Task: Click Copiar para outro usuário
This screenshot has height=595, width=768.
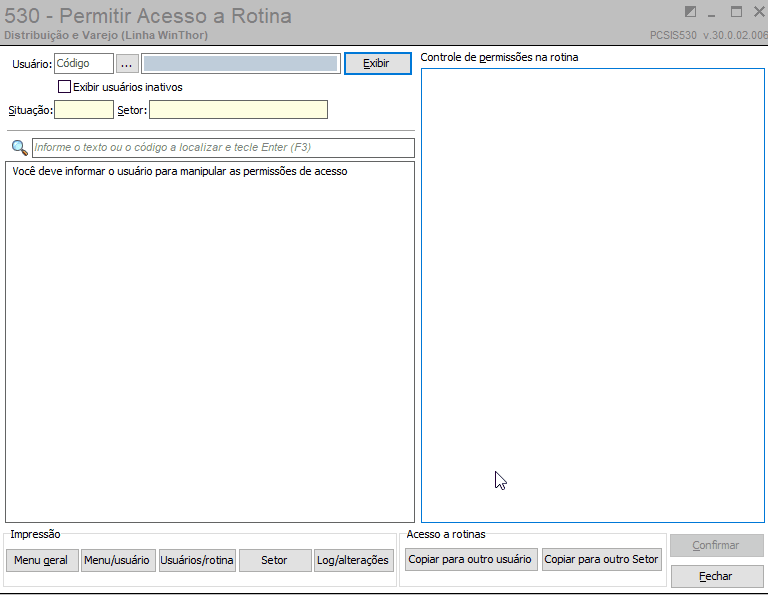Action: pos(471,559)
